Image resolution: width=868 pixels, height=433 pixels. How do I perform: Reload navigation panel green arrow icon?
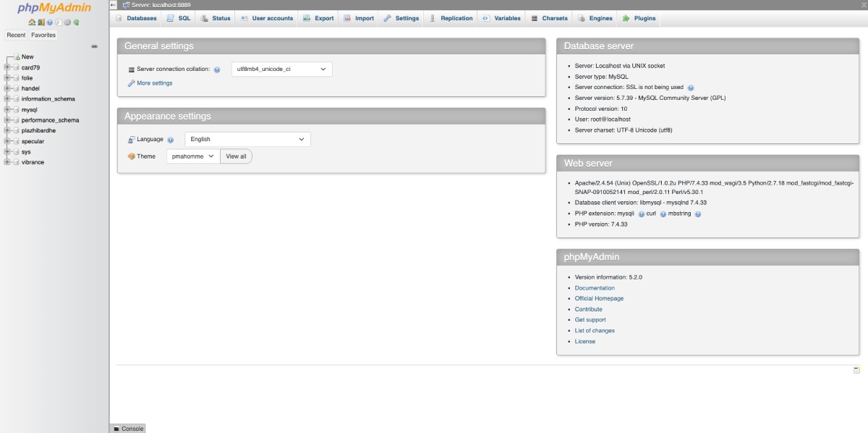point(76,22)
